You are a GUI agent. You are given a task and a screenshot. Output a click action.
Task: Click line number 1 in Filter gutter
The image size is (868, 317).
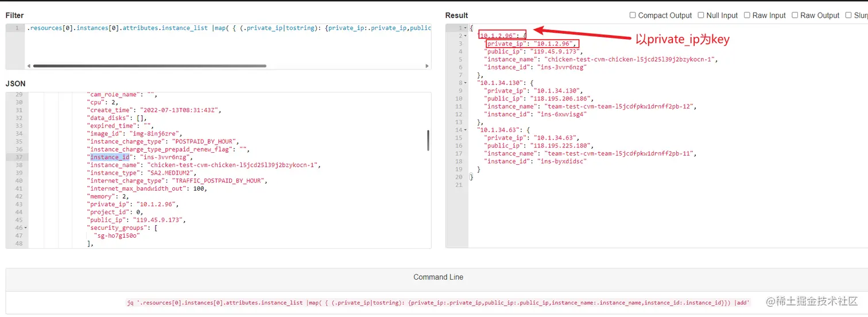click(17, 28)
